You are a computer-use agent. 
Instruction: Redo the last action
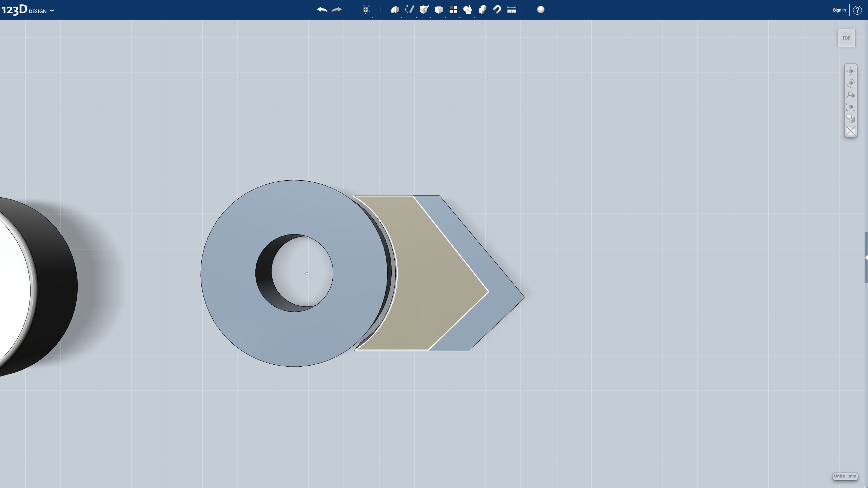pos(336,10)
